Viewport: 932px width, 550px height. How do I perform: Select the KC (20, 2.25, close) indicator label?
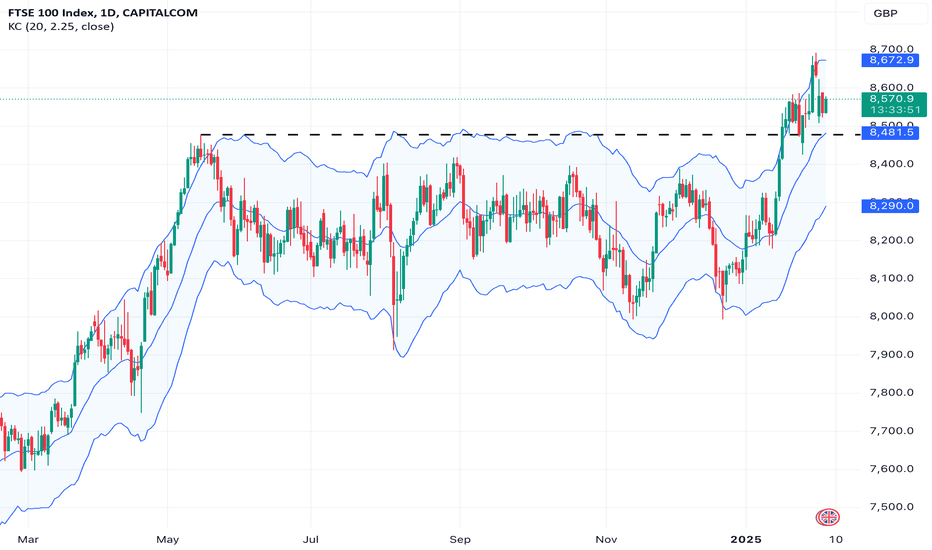[61, 27]
